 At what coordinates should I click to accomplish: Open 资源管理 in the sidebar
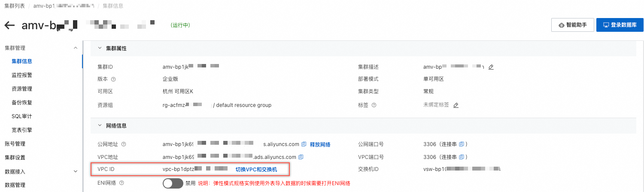coord(22,89)
